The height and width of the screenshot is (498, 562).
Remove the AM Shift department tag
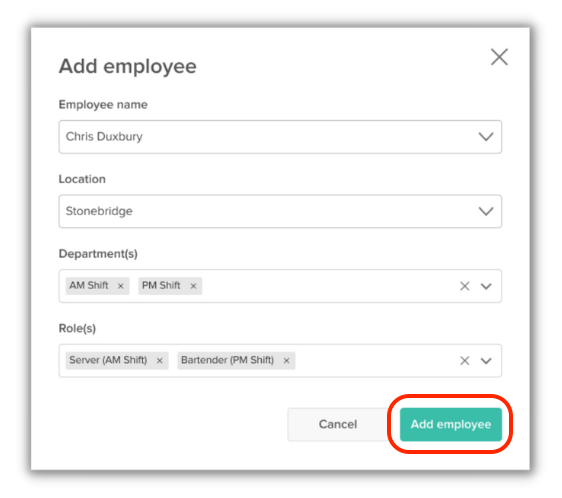[x=121, y=286]
